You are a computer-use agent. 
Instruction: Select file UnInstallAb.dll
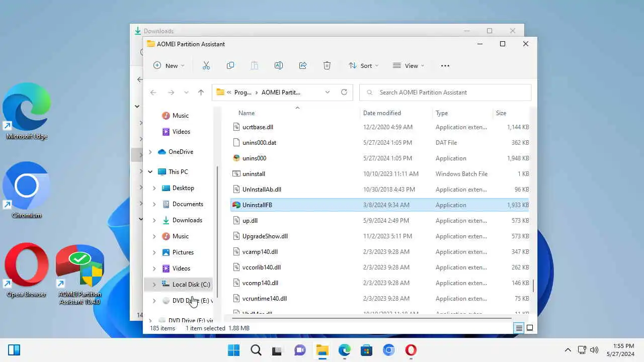pyautogui.click(x=380, y=190)
